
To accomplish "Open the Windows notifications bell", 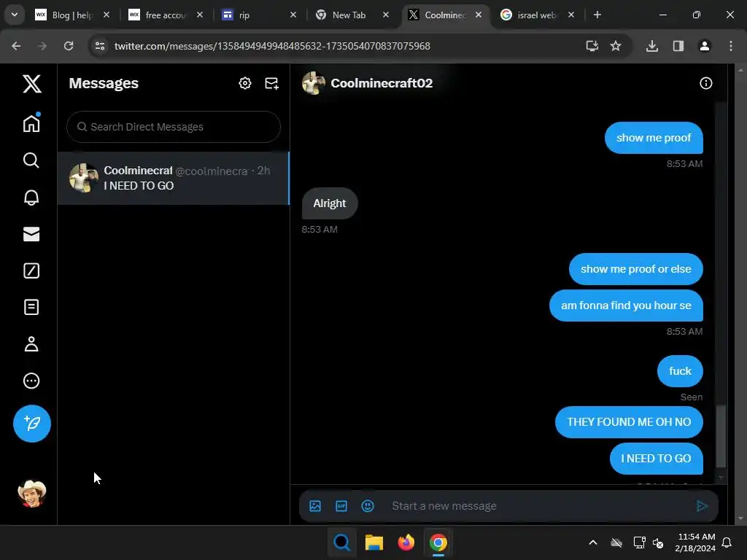I will click(x=727, y=542).
